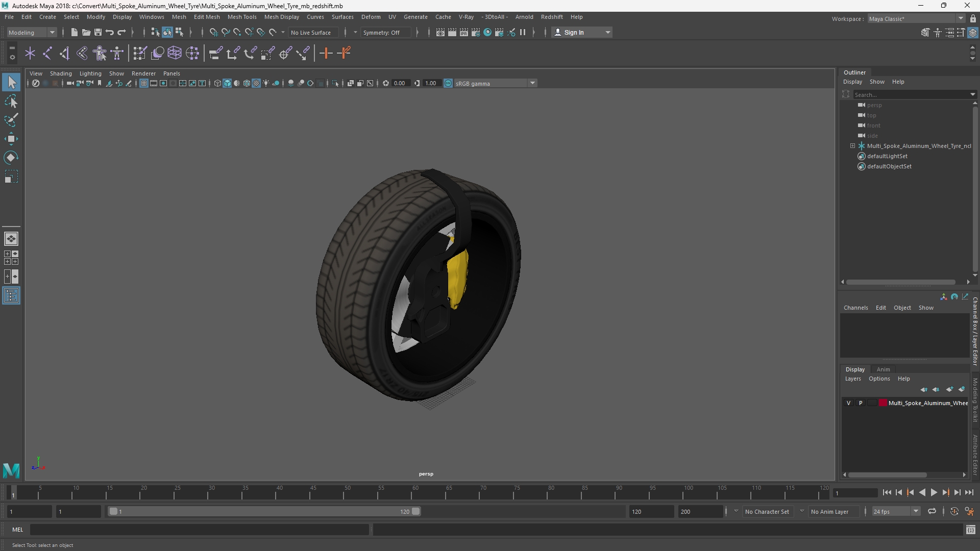980x551 pixels.
Task: Select the Select Tool arrow in toolbox
Action: [11, 82]
